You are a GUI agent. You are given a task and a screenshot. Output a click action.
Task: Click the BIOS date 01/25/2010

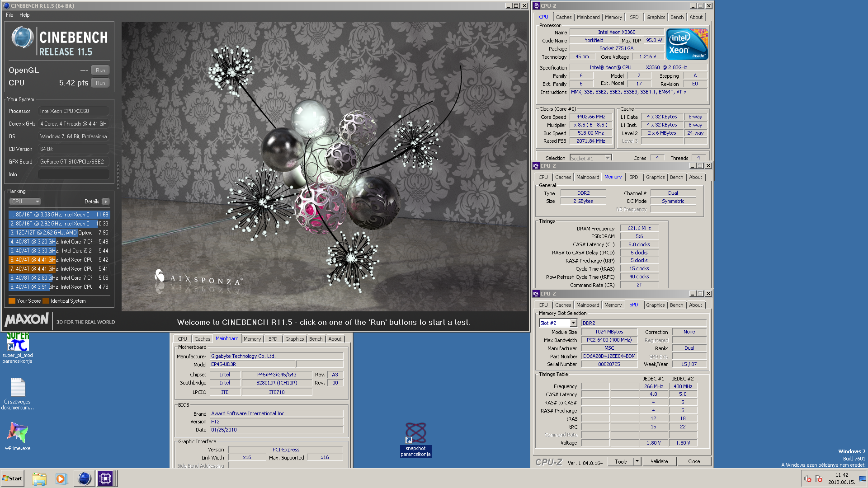click(276, 430)
